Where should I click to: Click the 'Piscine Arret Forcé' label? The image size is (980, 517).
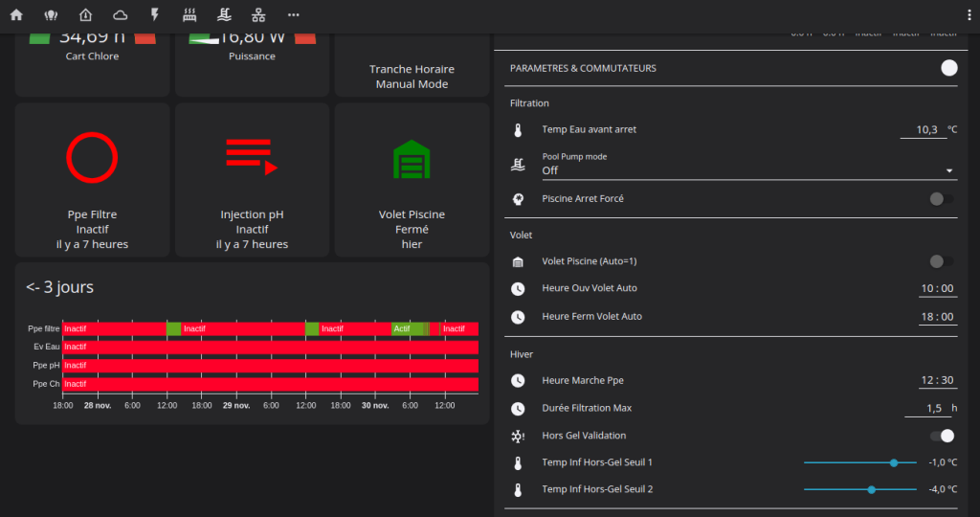tap(583, 198)
